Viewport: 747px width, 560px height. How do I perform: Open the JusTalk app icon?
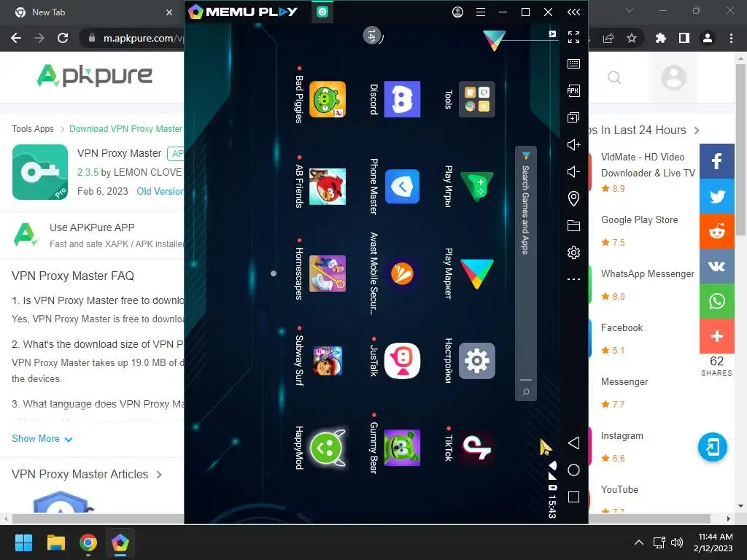point(402,360)
